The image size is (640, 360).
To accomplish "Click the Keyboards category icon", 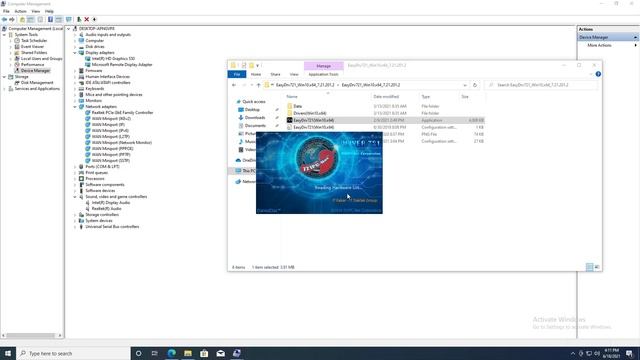I will 81,89.
